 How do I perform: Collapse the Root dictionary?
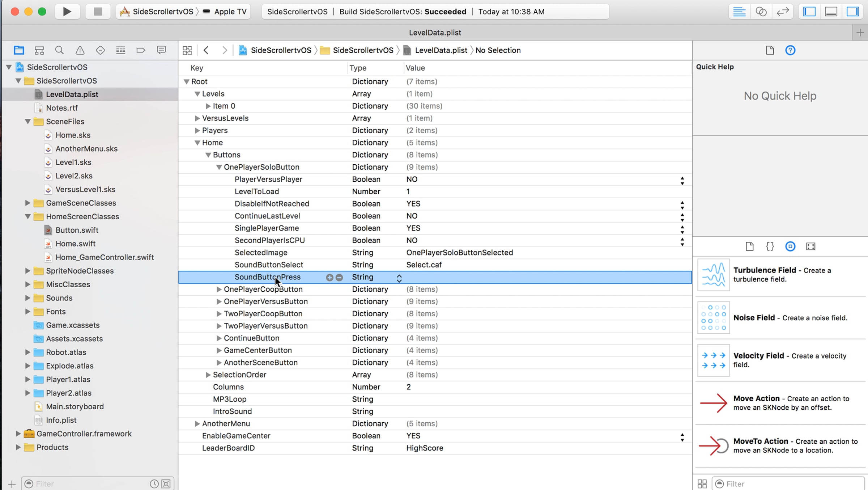(187, 82)
